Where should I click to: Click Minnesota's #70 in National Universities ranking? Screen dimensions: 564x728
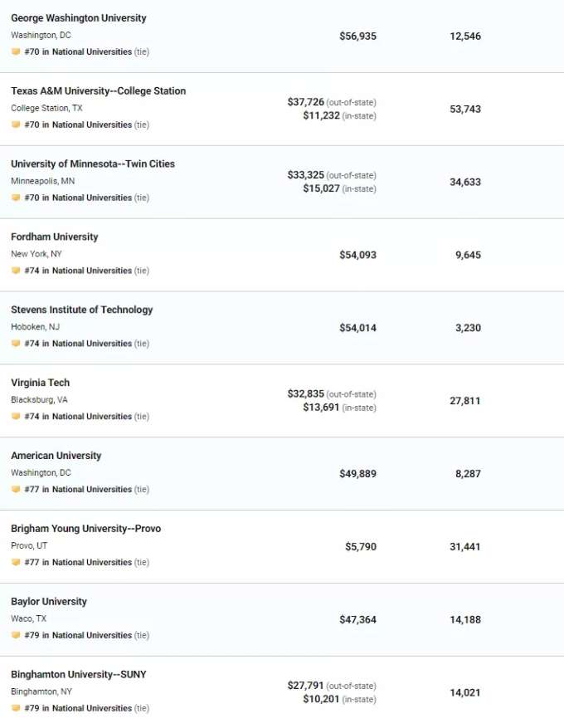pos(78,198)
